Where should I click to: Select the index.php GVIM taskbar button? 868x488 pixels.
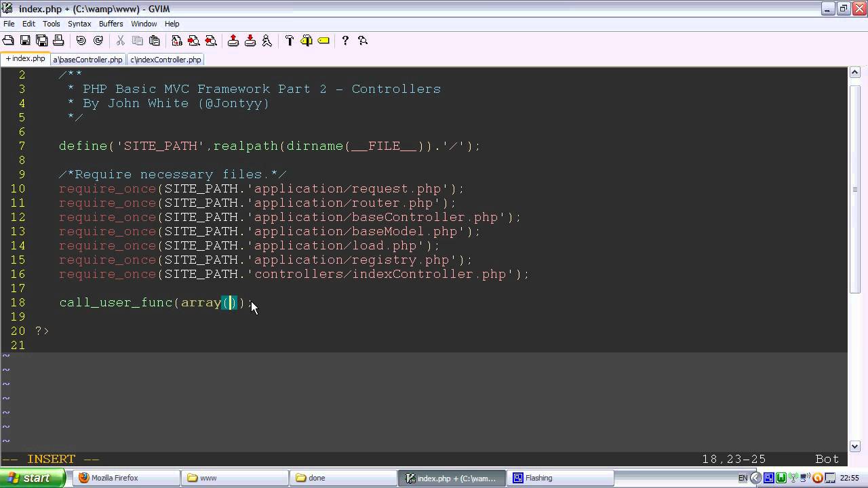point(452,478)
